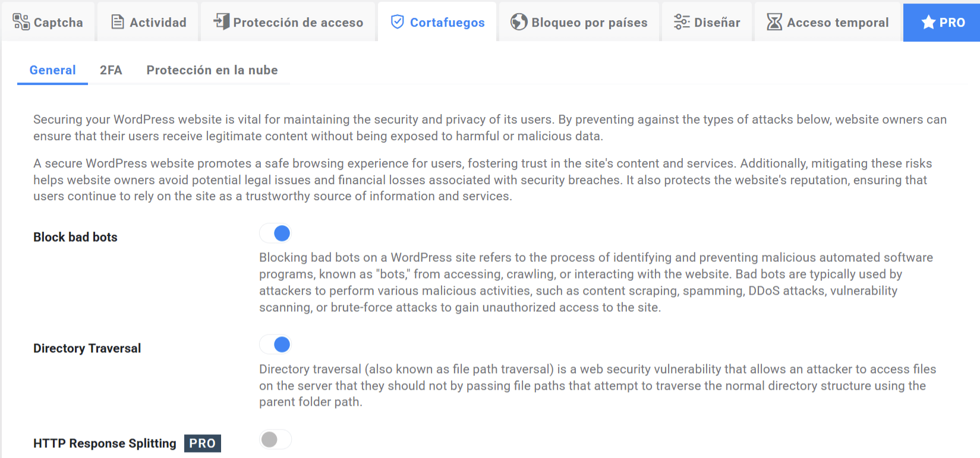Click the Acceso temporal hourglass icon
The image size is (980, 458).
point(774,22)
